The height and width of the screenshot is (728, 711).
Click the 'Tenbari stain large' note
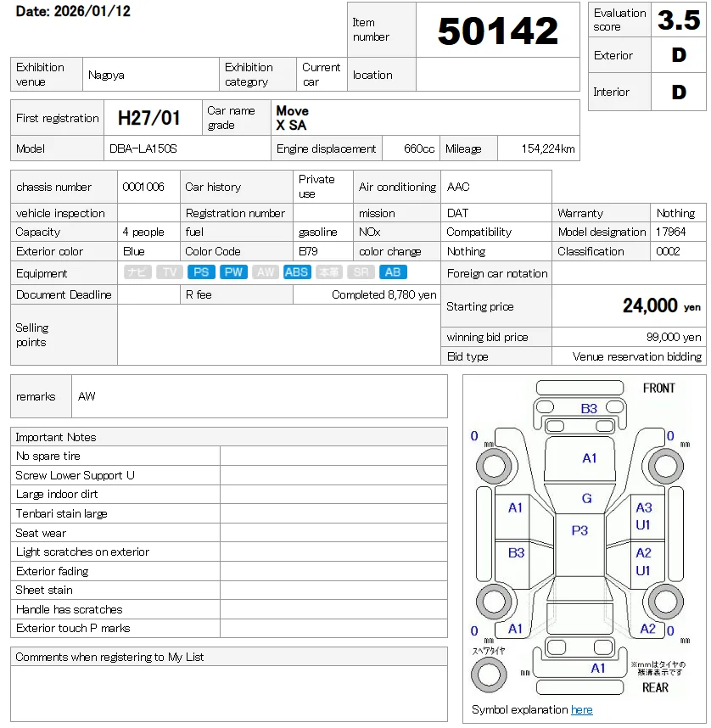[x=61, y=513]
